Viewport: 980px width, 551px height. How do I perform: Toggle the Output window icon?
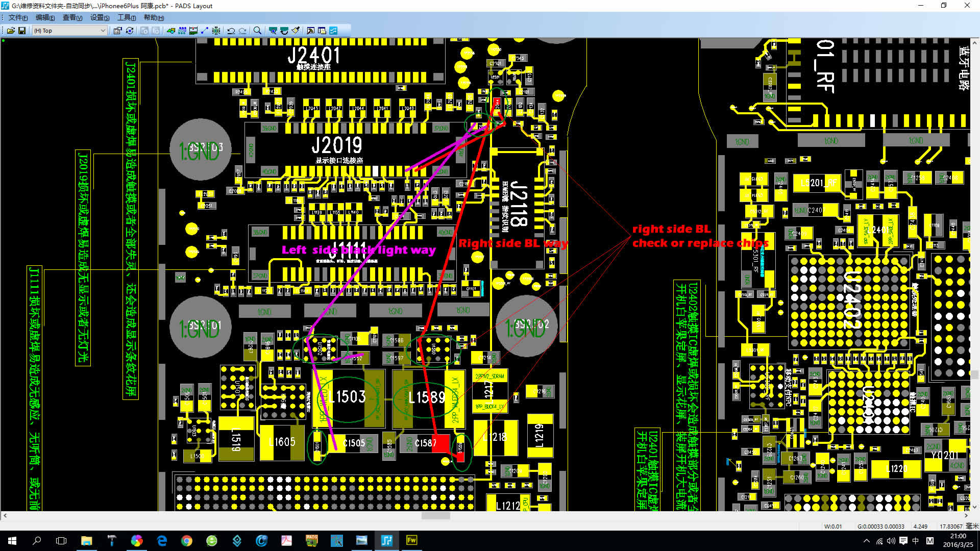coord(310,31)
